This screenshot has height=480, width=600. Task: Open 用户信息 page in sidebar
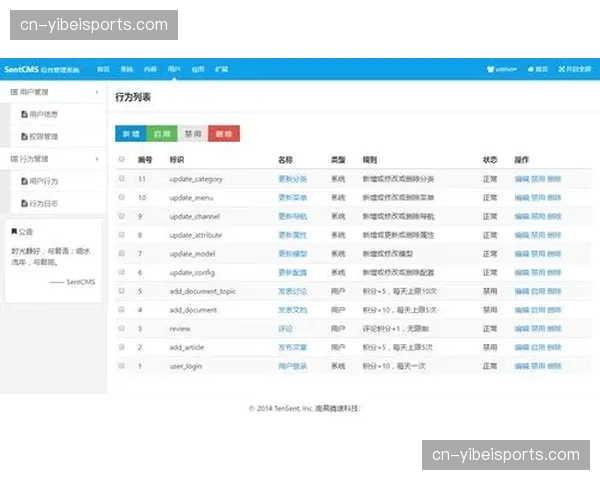tap(39, 114)
